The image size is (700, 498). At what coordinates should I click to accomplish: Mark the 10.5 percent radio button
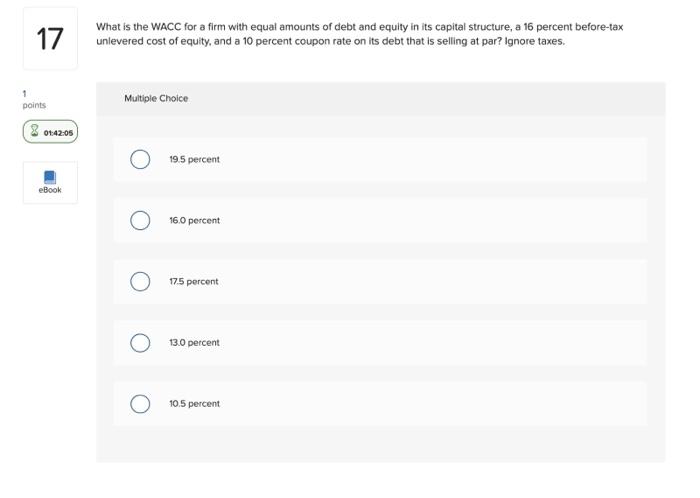tap(140, 404)
